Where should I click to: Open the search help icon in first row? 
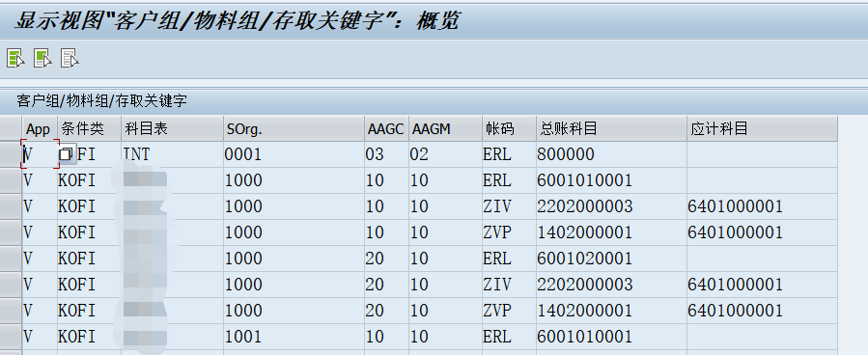coord(67,154)
